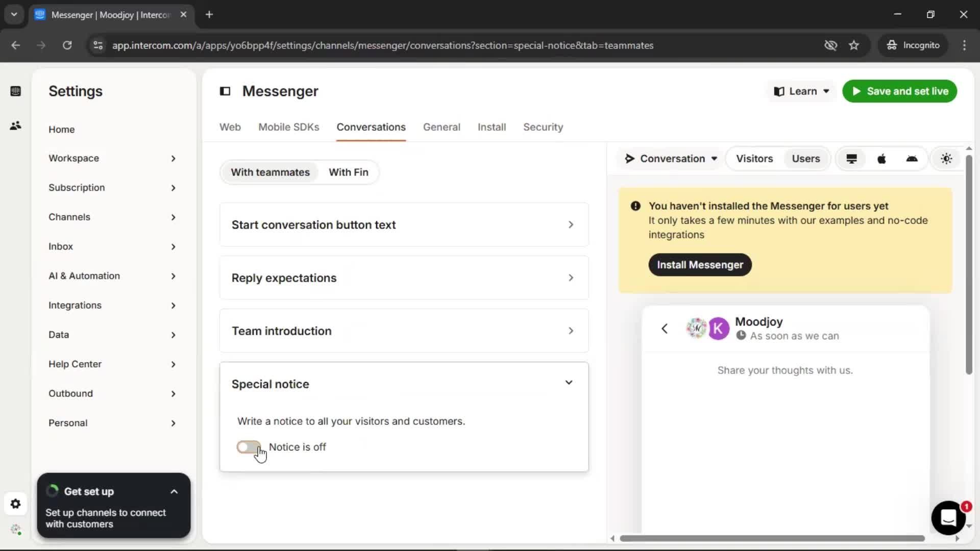Click the back arrow in Moodjoy preview
This screenshot has width=980, height=551.
coord(665,329)
